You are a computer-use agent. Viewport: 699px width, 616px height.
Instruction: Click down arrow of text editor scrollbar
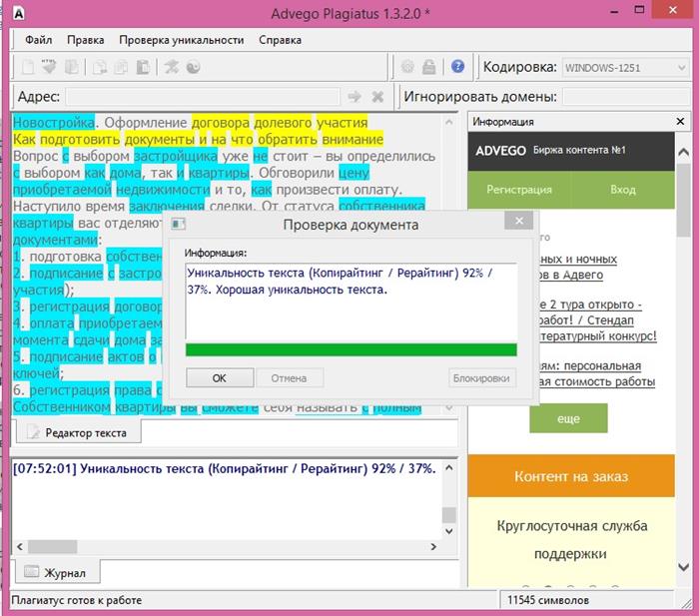coord(449,407)
